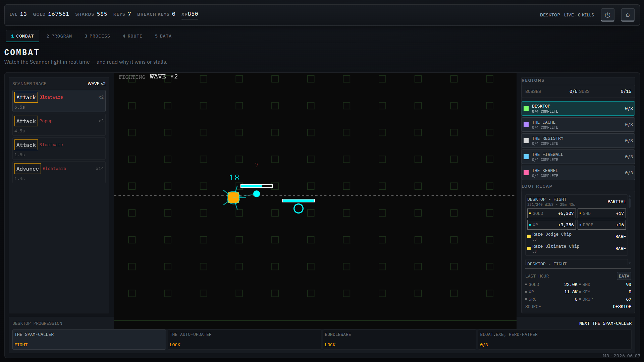The width and height of the screenshot is (644, 362).
Task: Click the XP +3,356 loot cell
Action: [551, 225]
